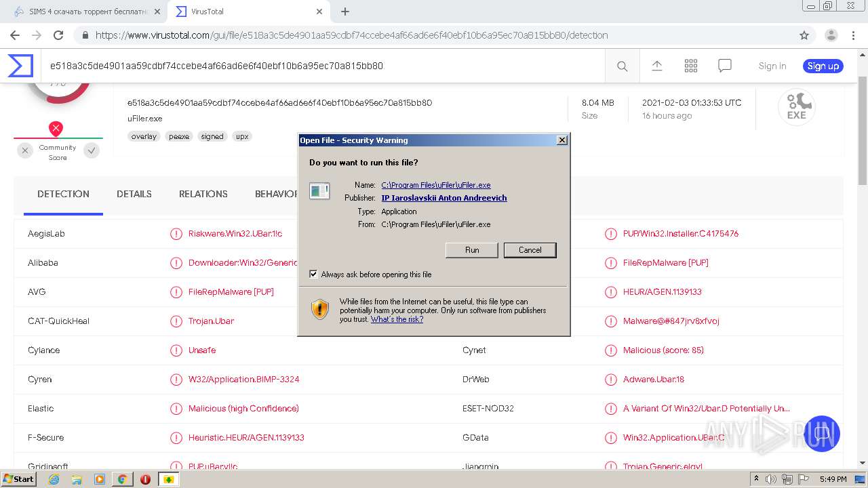Click the uFiler.exe file name text
The height and width of the screenshot is (488, 868).
point(145,119)
